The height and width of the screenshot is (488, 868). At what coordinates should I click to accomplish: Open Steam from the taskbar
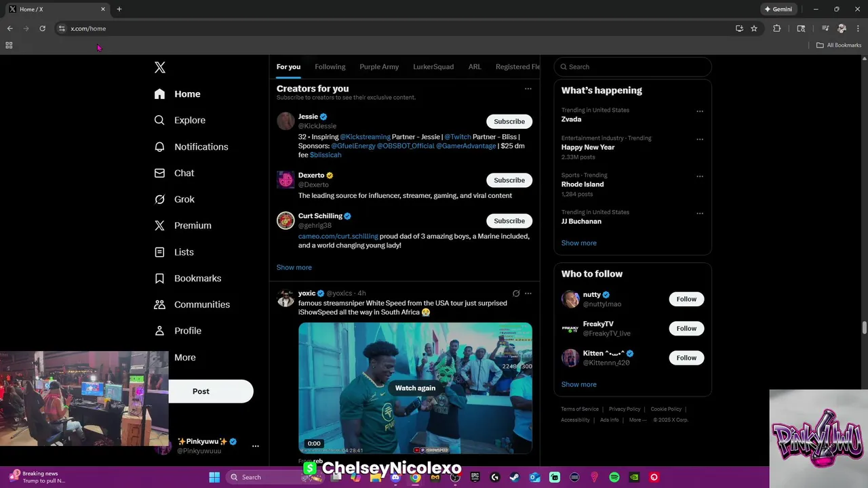(x=515, y=477)
